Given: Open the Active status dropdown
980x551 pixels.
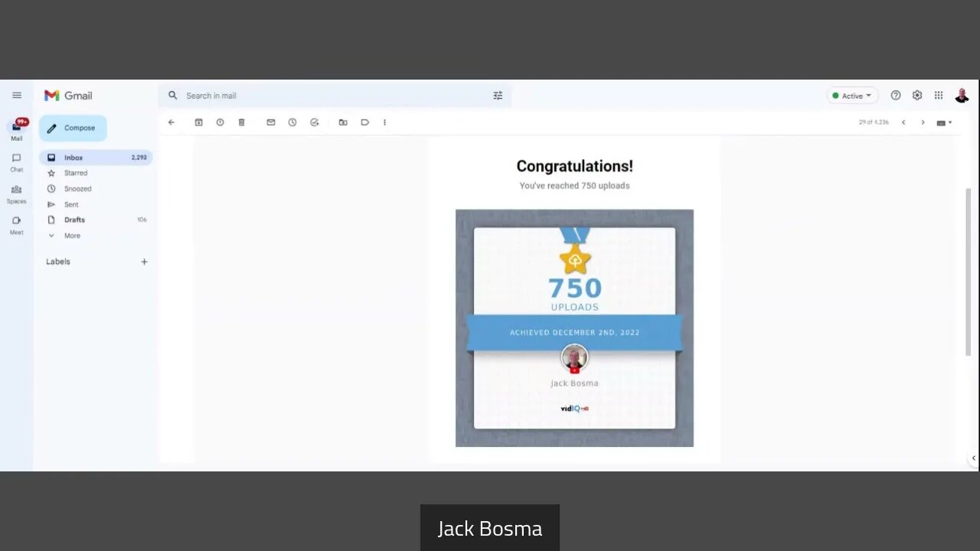Looking at the screenshot, I should [852, 96].
